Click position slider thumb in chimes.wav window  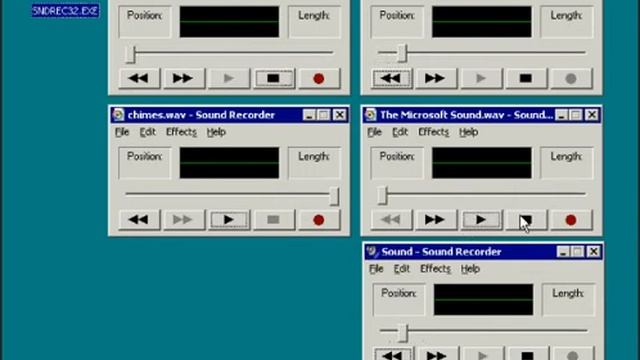[x=334, y=196]
